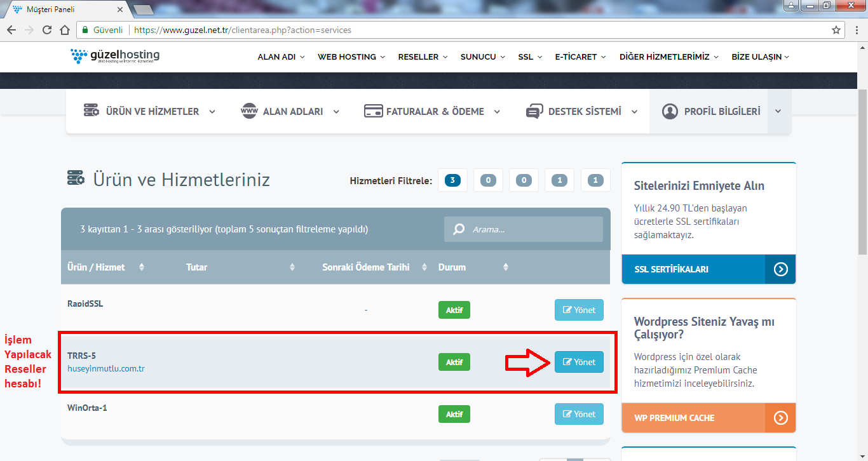Click the user avatar icon beside Profil Bilgileri
868x461 pixels.
pyautogui.click(x=670, y=111)
